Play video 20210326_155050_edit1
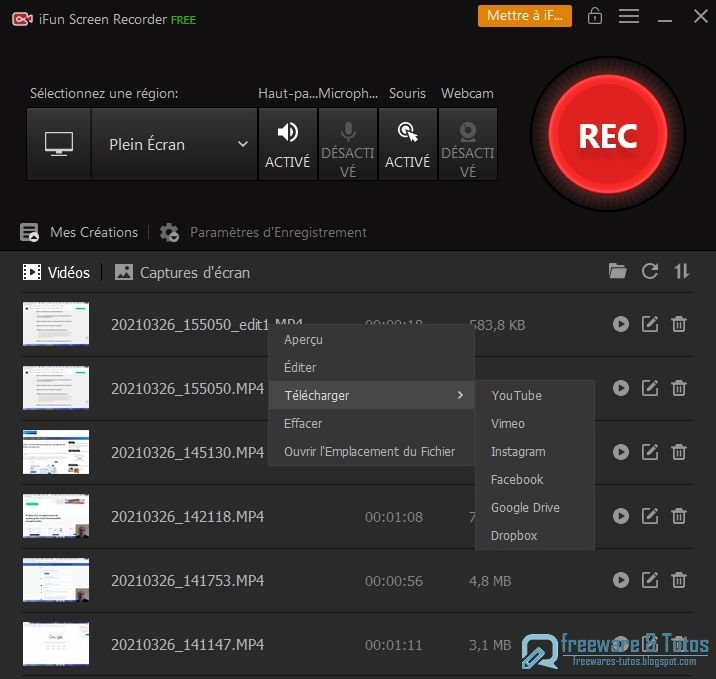Viewport: 716px width, 679px height. 621,324
